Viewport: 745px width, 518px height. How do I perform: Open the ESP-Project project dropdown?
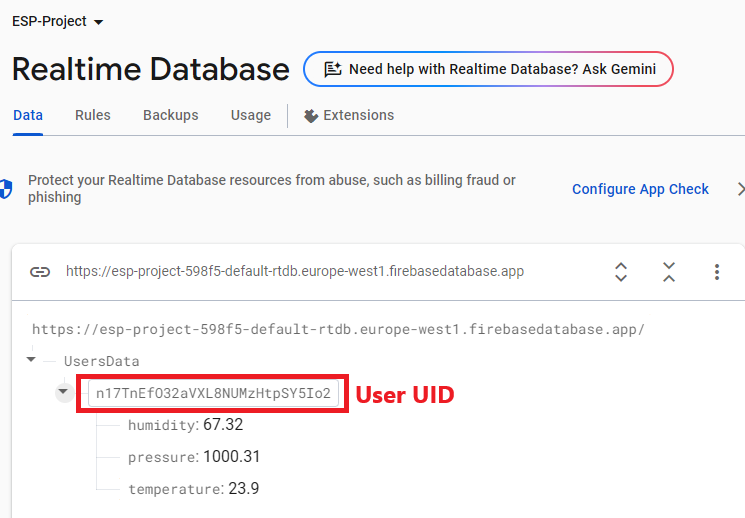[57, 21]
